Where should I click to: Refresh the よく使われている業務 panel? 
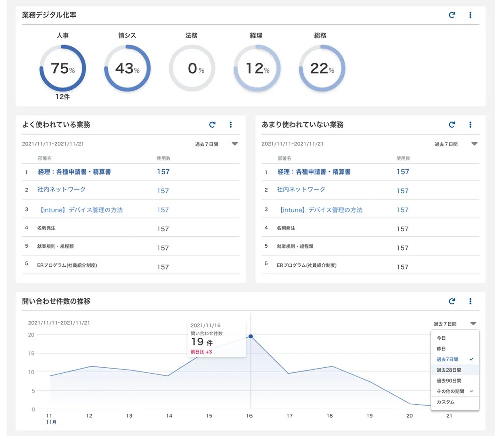point(212,125)
